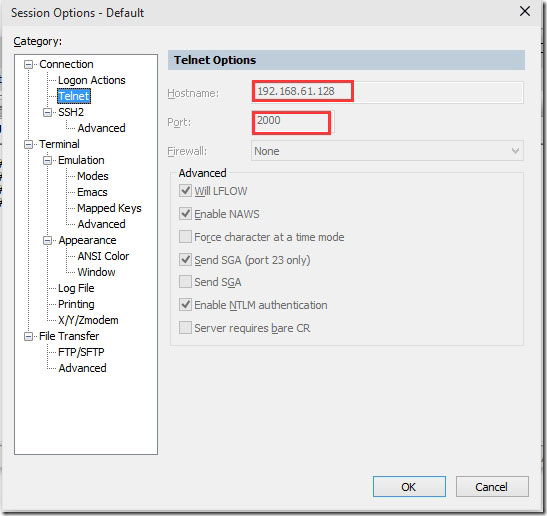Close the Session Options dialog
The image size is (547, 516).
point(525,12)
